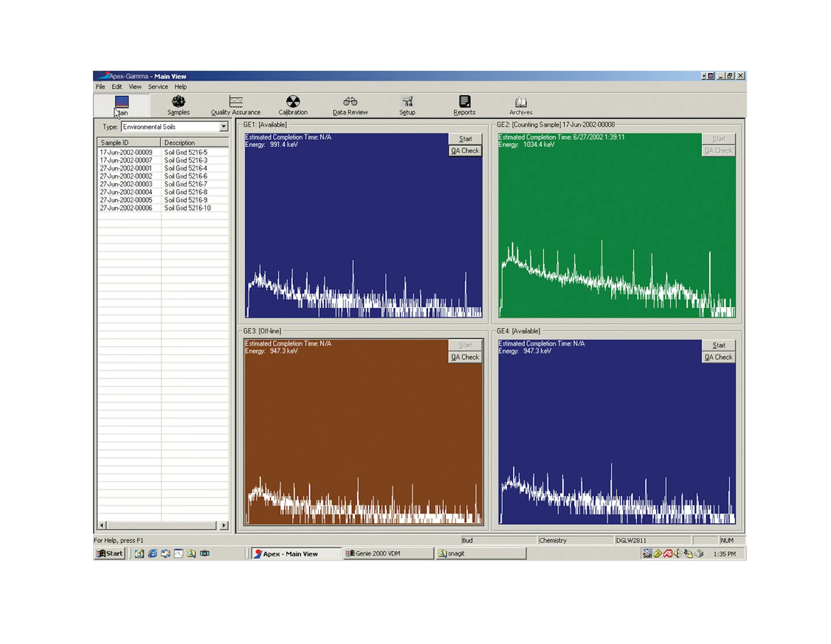Open the Reports toolbar icon
This screenshot has width=831, height=644.
(x=464, y=105)
